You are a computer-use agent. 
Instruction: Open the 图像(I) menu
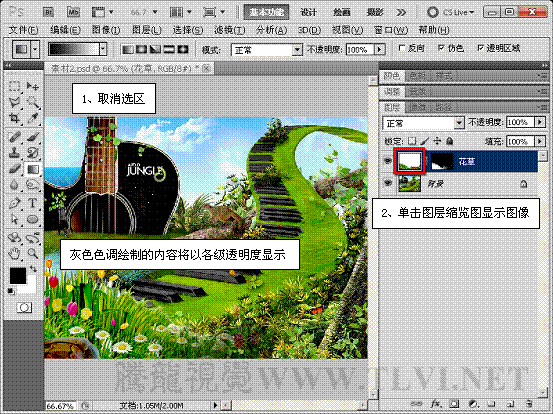pyautogui.click(x=106, y=30)
